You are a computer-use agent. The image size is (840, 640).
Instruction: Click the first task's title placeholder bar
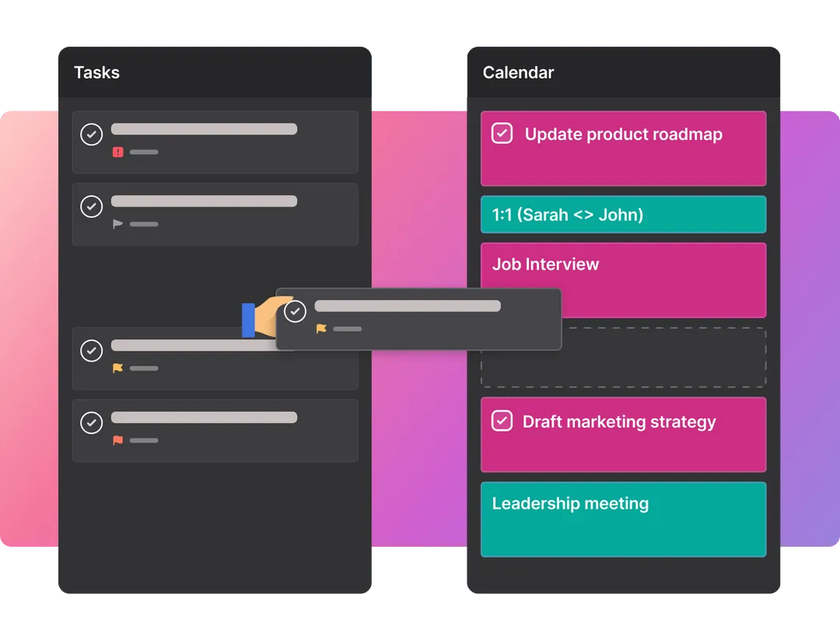click(204, 129)
